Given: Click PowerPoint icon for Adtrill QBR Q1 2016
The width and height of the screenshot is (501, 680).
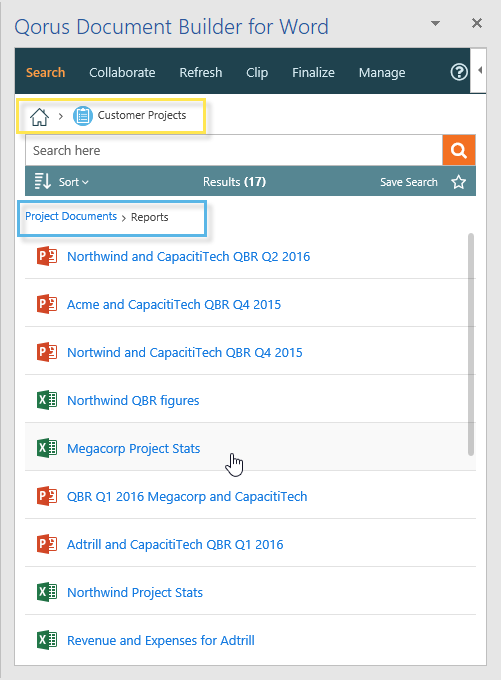Looking at the screenshot, I should click(47, 544).
